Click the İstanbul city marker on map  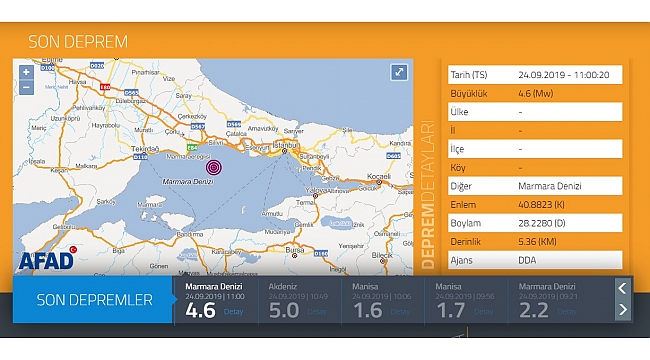point(284,151)
